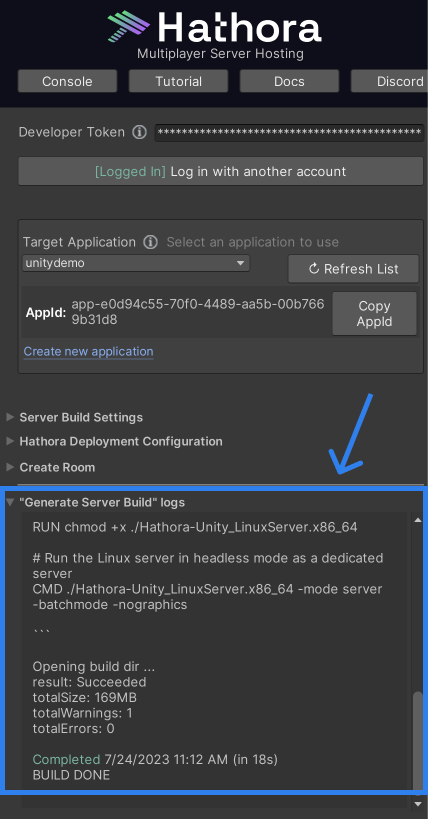Click the "result: Succeeded" log line
Screen dimensions: 428x819
click(x=89, y=682)
